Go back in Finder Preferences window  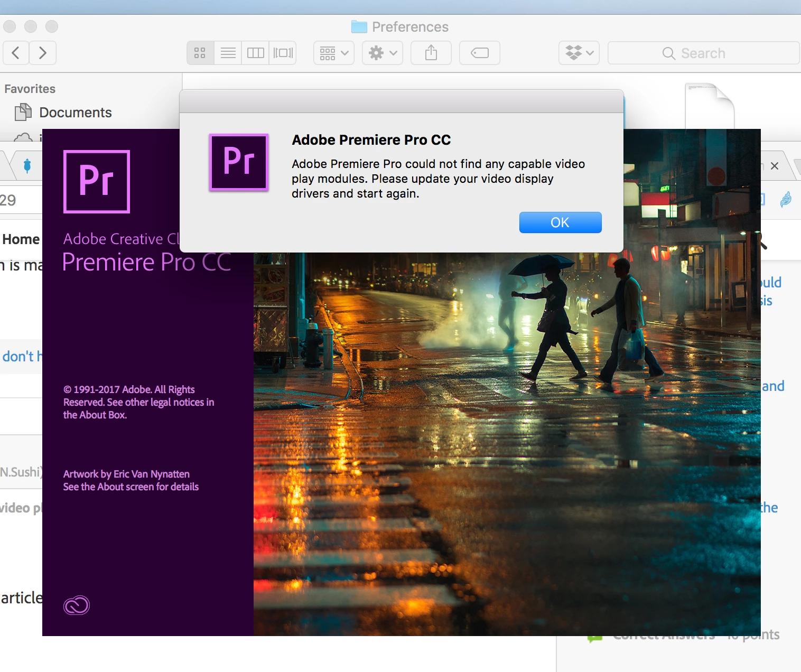click(16, 53)
